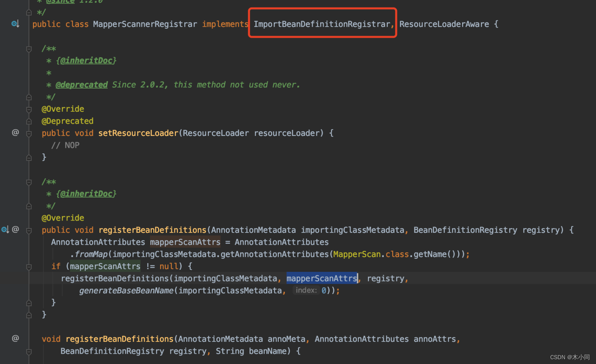Screen dimensions: 596x364
Task: Click annoMeta parameter name
Action: point(286,339)
